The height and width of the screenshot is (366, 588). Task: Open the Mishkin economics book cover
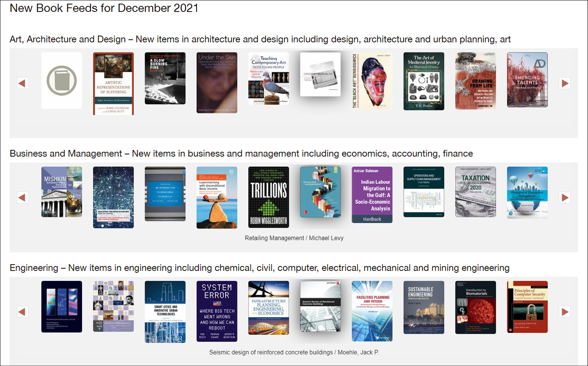(62, 192)
